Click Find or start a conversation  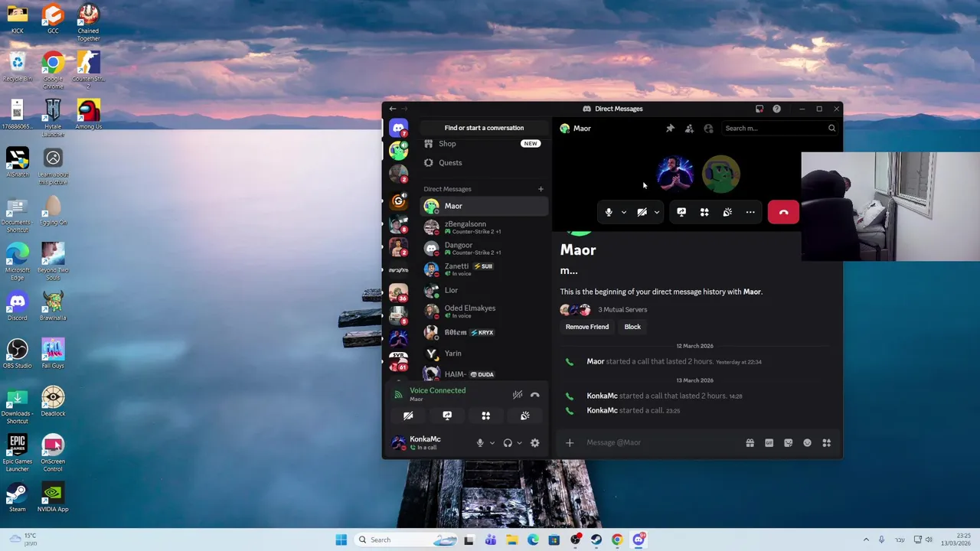point(484,128)
